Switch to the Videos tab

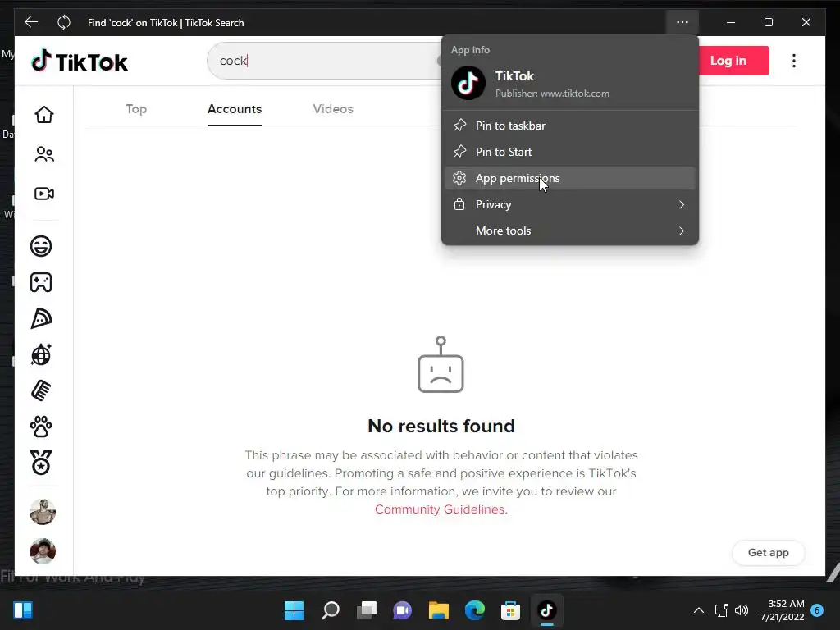[333, 109]
